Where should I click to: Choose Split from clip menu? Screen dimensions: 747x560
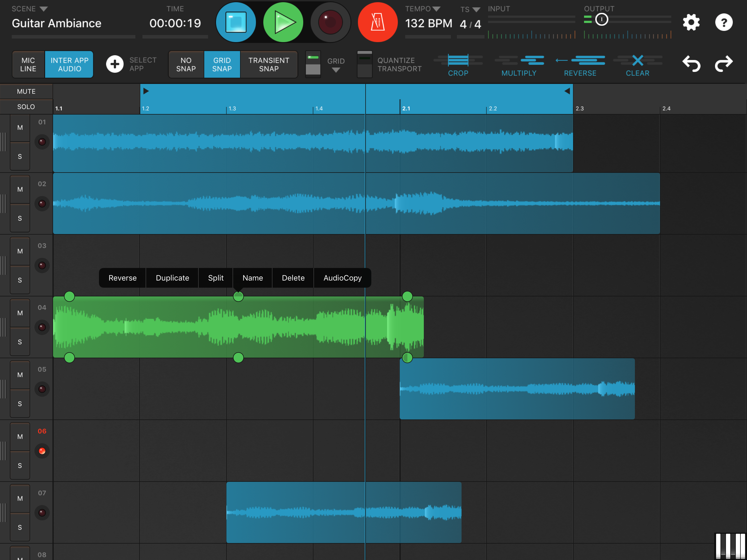(215, 278)
